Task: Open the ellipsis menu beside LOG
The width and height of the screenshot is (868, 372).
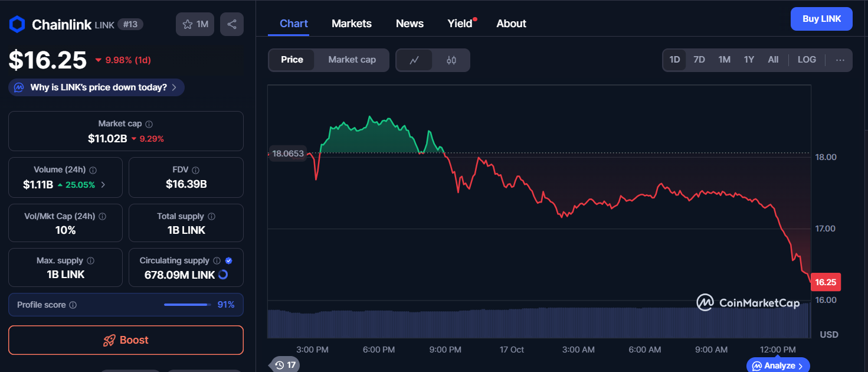Action: [840, 60]
